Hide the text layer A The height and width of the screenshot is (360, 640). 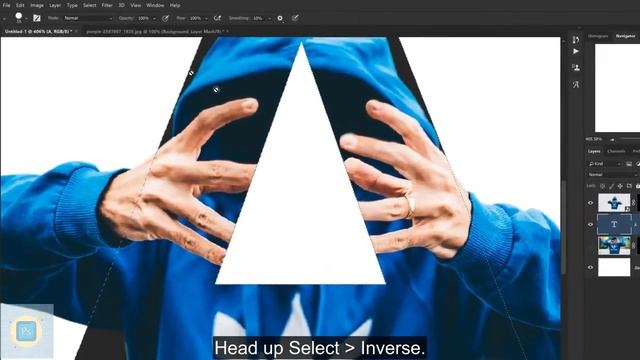pos(591,224)
